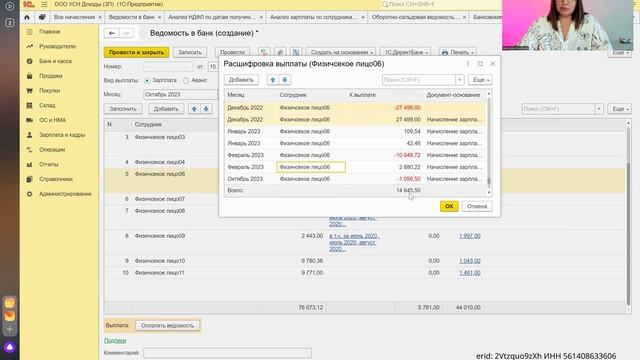Click the Провести button

pyautogui.click(x=232, y=52)
